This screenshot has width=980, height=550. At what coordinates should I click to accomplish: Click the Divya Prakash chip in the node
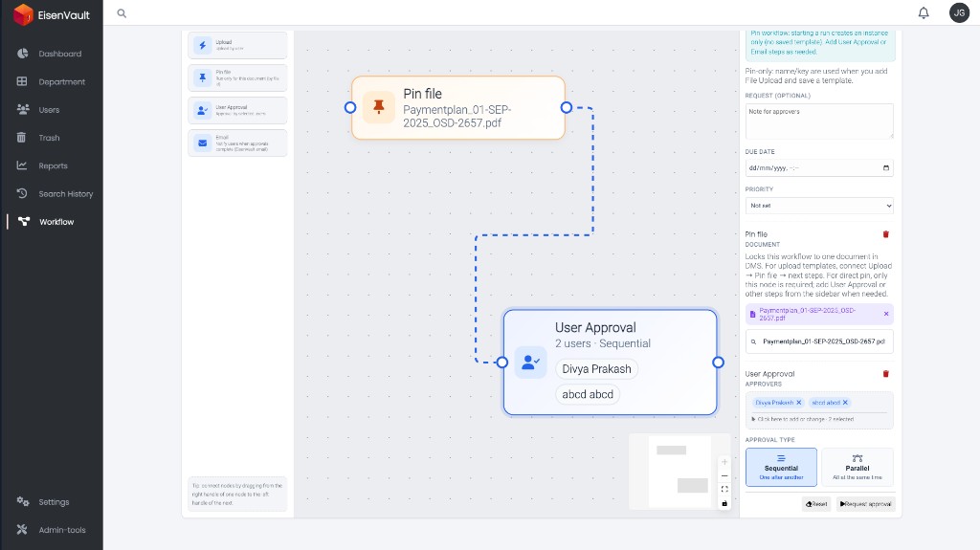point(596,369)
